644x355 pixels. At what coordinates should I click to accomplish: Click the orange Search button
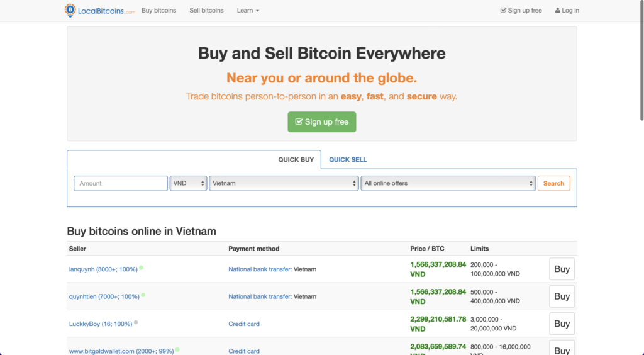tap(553, 183)
